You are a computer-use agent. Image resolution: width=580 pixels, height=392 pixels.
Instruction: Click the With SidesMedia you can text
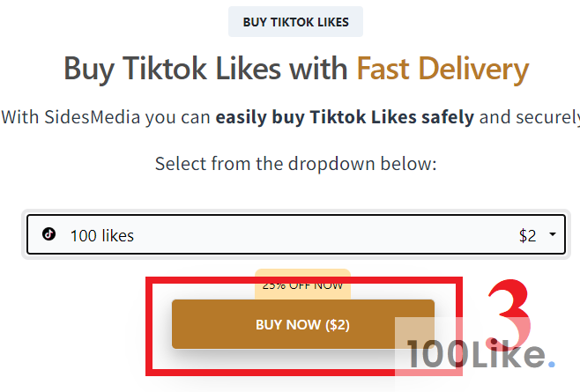[x=106, y=118]
